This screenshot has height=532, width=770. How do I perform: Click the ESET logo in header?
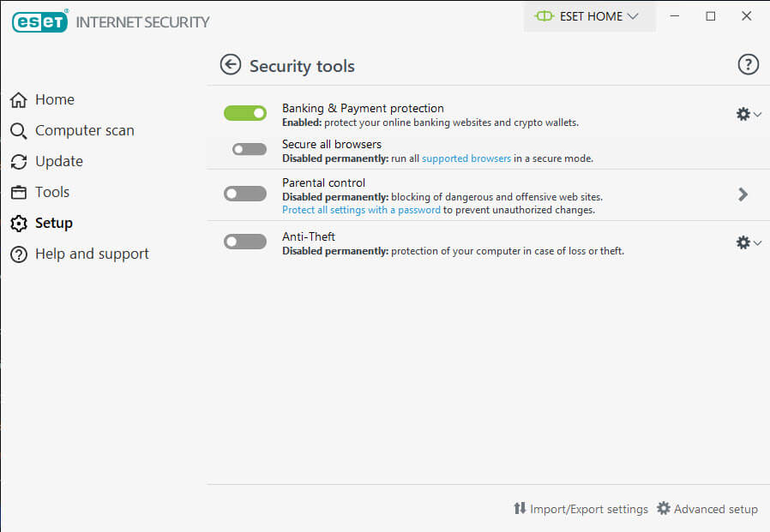39,21
